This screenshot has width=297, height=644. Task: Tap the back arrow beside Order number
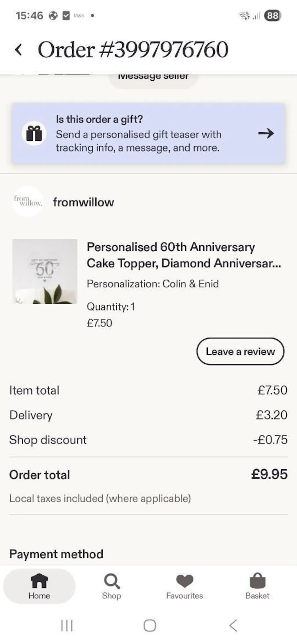click(19, 50)
